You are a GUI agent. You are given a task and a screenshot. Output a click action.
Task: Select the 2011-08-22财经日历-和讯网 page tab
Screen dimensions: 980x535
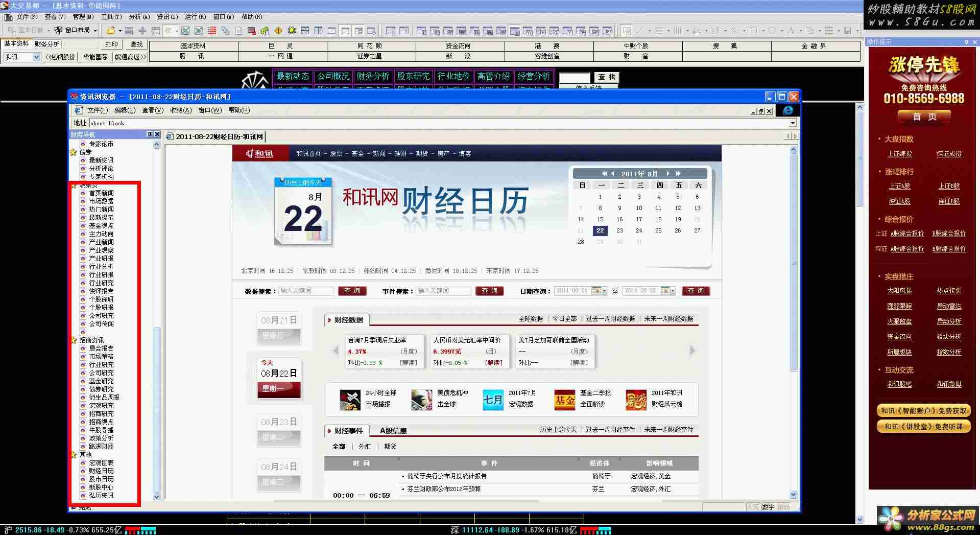pos(215,137)
